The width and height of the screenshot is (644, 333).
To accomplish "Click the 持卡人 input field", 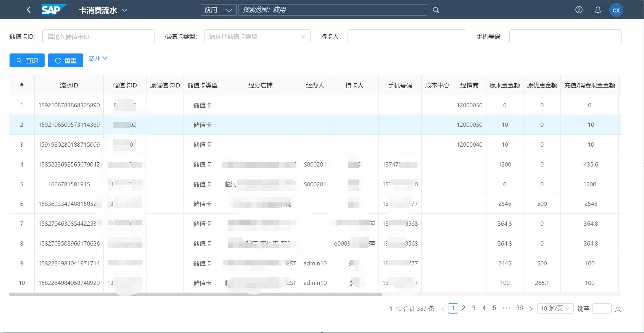I will pos(407,37).
